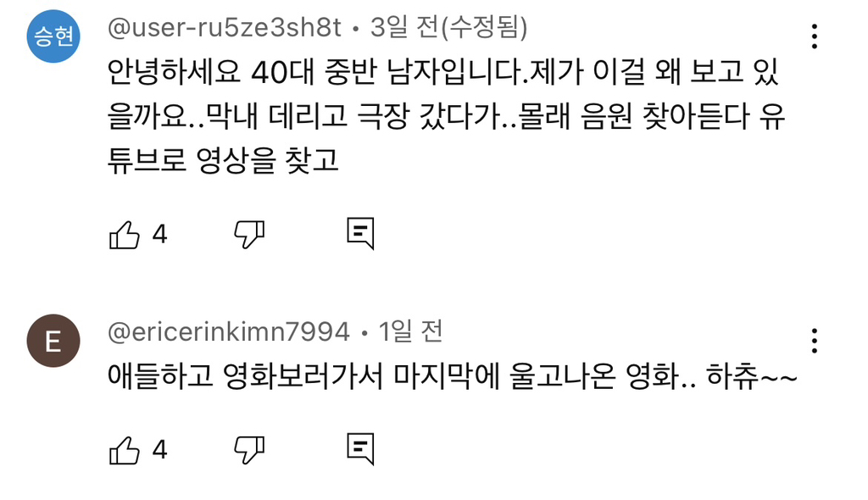Open the brown E profile avatar
Screen dimensions: 868x500
(53, 342)
